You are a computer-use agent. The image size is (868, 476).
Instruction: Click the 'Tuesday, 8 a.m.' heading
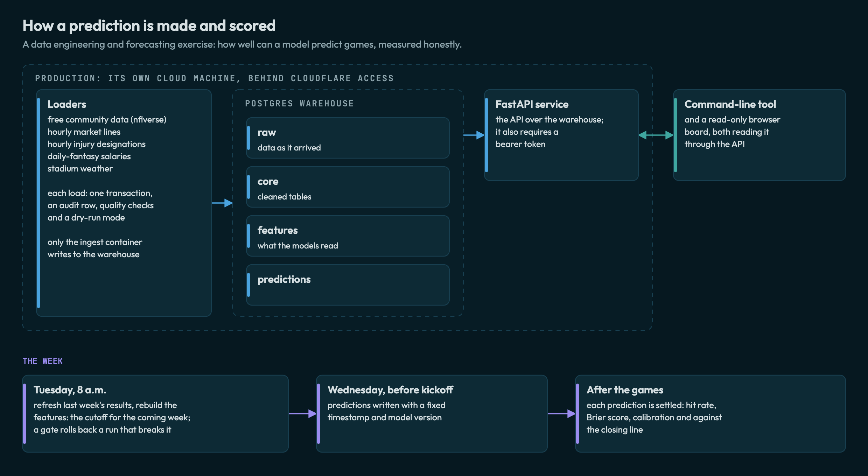coord(70,390)
